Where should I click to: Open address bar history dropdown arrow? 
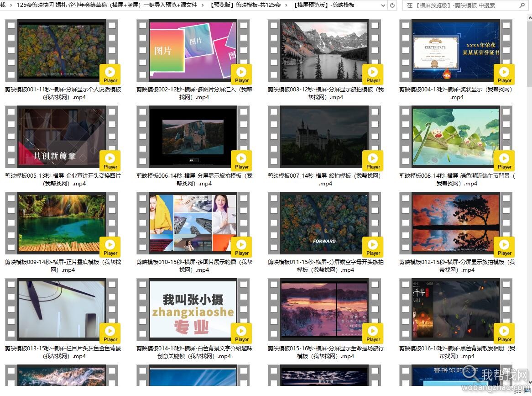tap(383, 5)
